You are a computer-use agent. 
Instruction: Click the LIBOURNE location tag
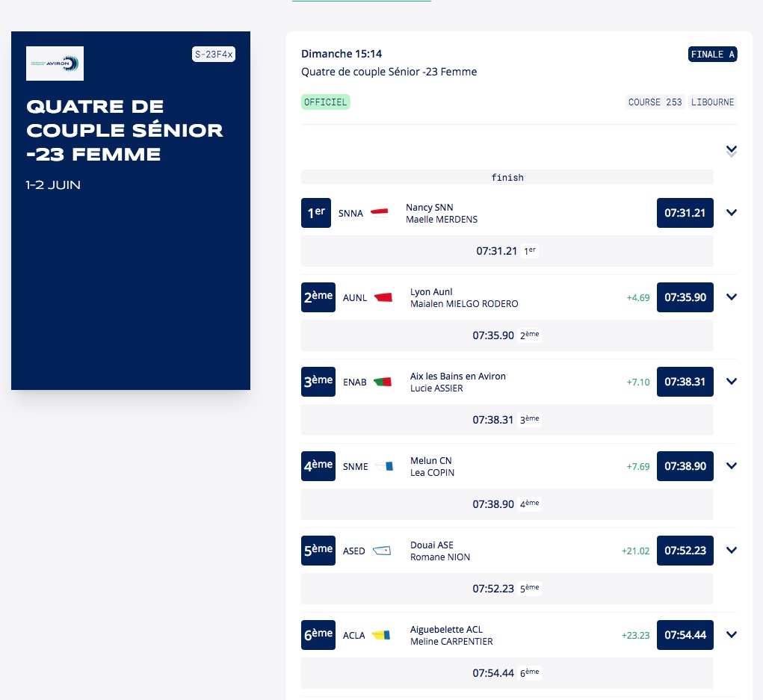click(712, 102)
